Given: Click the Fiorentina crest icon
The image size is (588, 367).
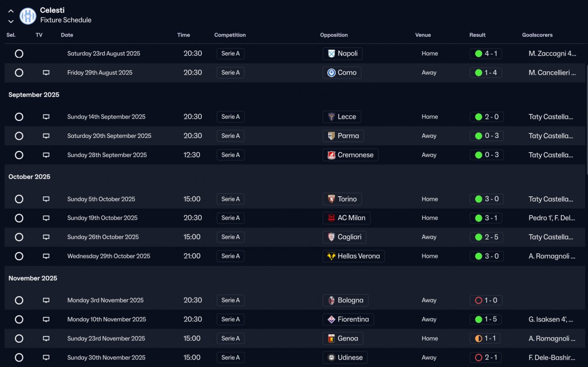Looking at the screenshot, I should [331, 319].
